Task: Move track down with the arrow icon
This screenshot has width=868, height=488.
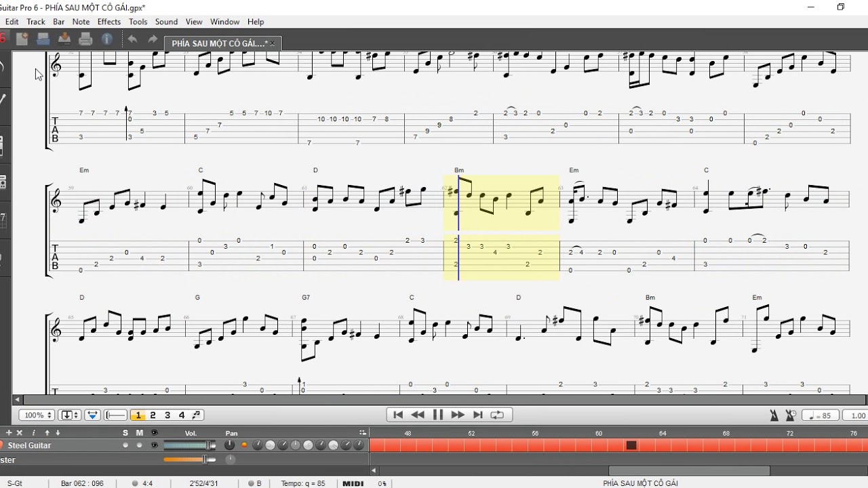Action: click(58, 432)
